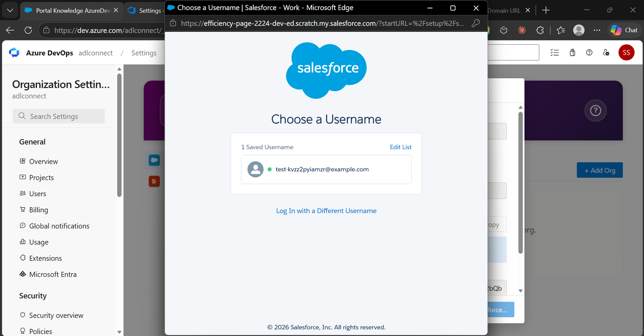Open Policies in the sidebar

(40, 331)
